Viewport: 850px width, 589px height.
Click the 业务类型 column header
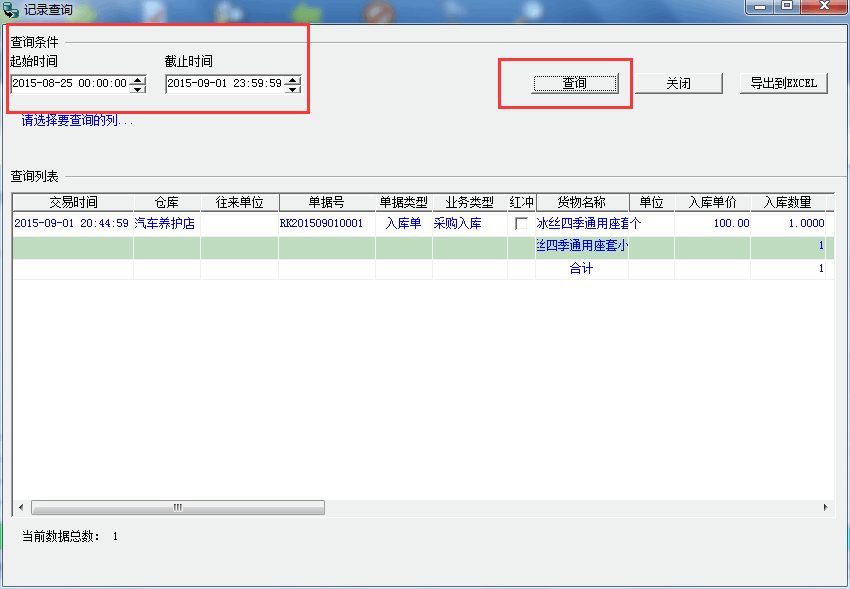(x=470, y=203)
